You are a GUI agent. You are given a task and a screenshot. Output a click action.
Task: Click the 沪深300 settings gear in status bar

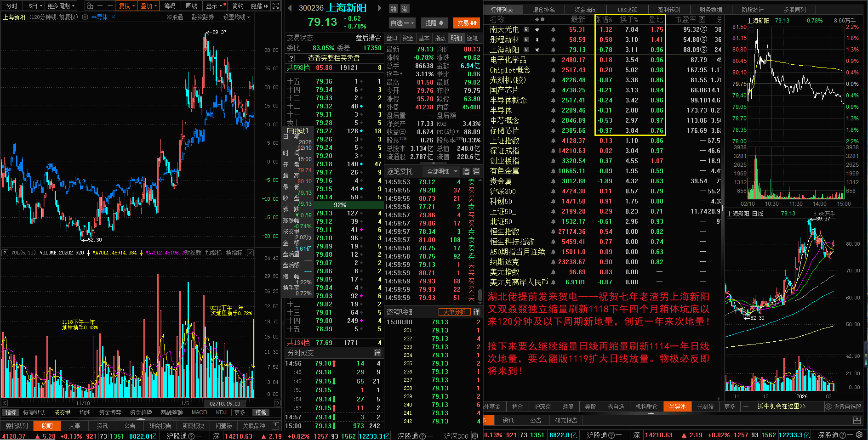point(475,436)
